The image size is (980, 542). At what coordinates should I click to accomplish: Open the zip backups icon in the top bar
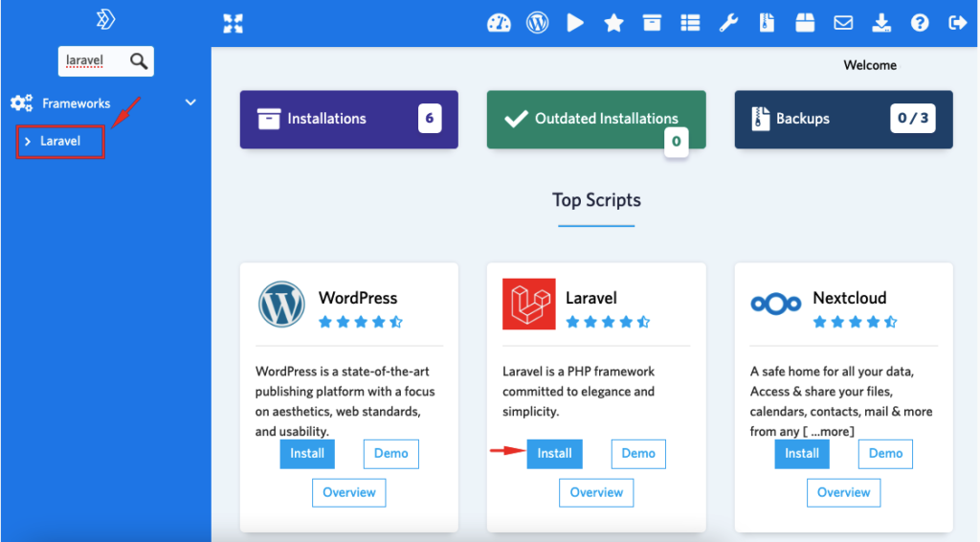(x=767, y=23)
